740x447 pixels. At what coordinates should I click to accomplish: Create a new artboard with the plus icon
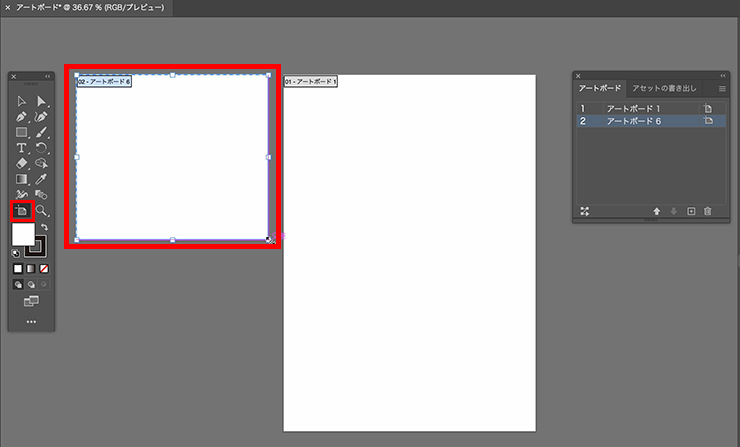[691, 211]
